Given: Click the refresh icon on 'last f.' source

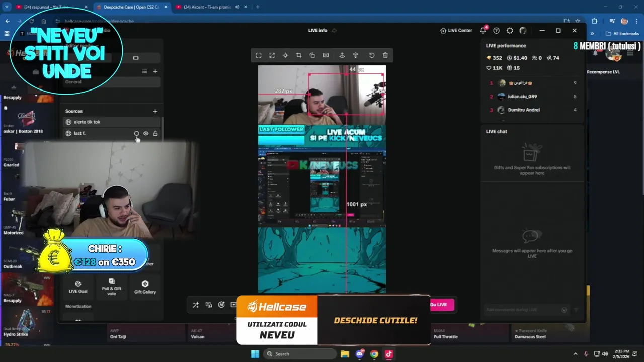Looking at the screenshot, I should [136, 133].
